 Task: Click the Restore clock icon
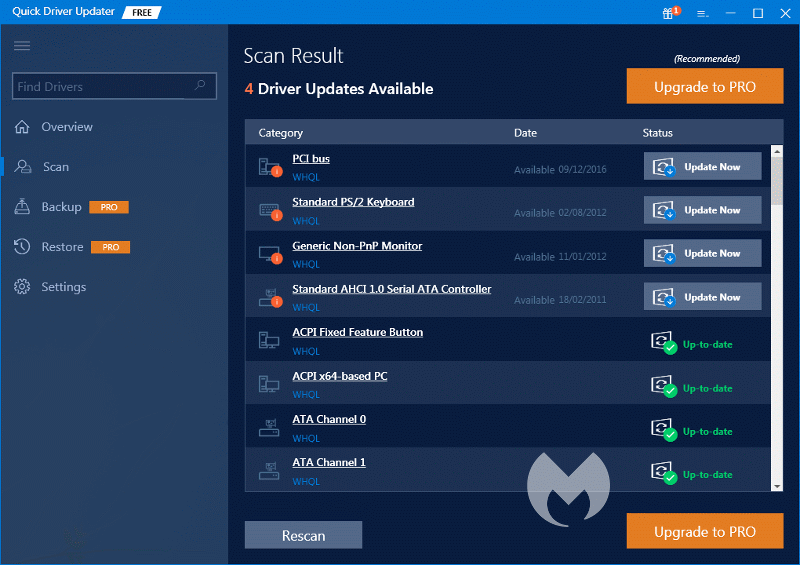click(22, 247)
